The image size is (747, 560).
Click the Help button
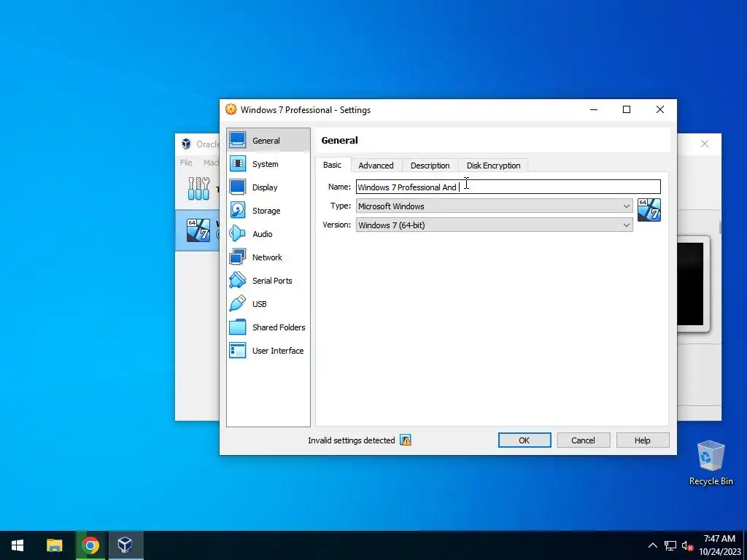tap(642, 440)
